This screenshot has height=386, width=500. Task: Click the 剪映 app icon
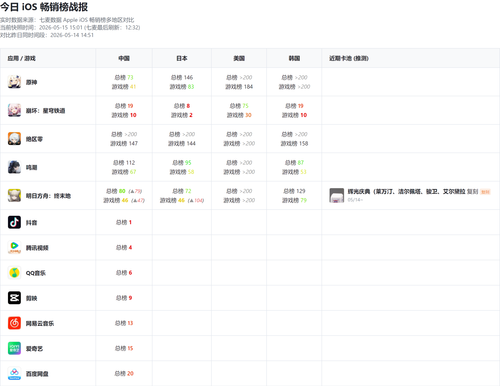[x=14, y=298]
